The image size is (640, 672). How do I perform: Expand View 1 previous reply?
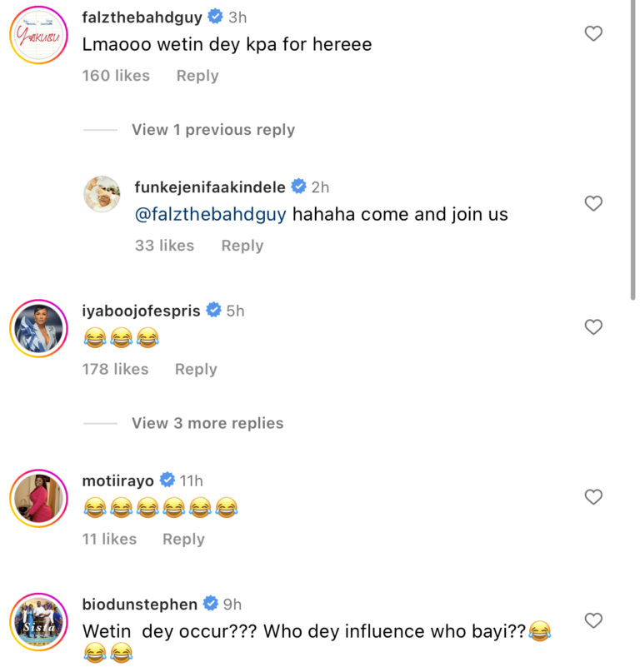point(212,130)
